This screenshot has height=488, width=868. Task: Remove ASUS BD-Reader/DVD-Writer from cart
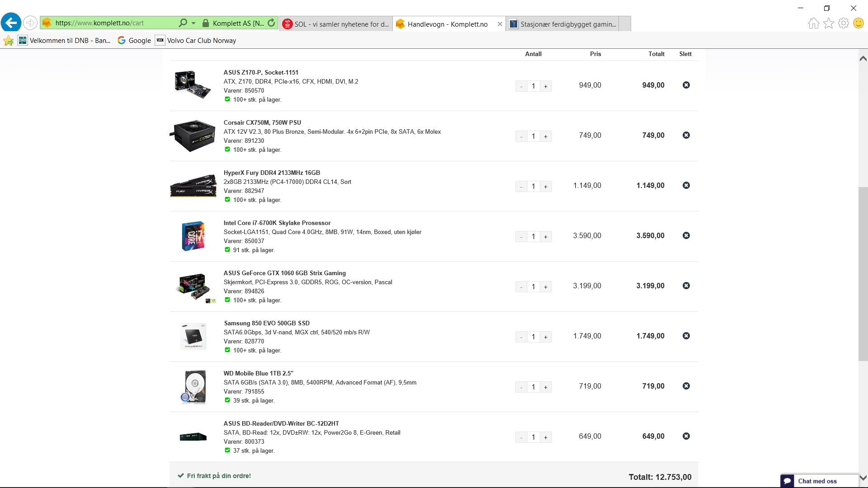(x=686, y=436)
